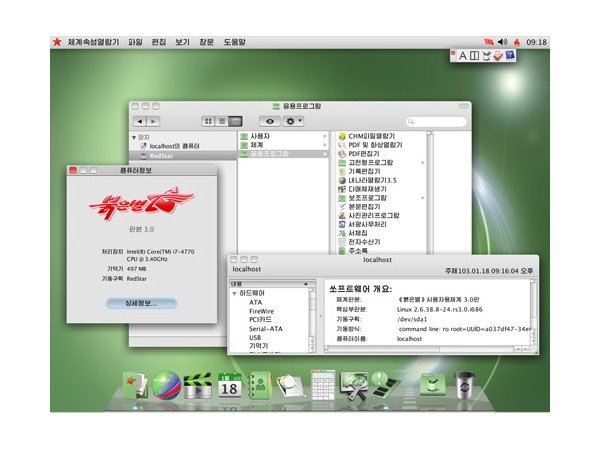This screenshot has height=450, width=600.
Task: Open the 체계속성열람기 application menu
Action: point(93,42)
